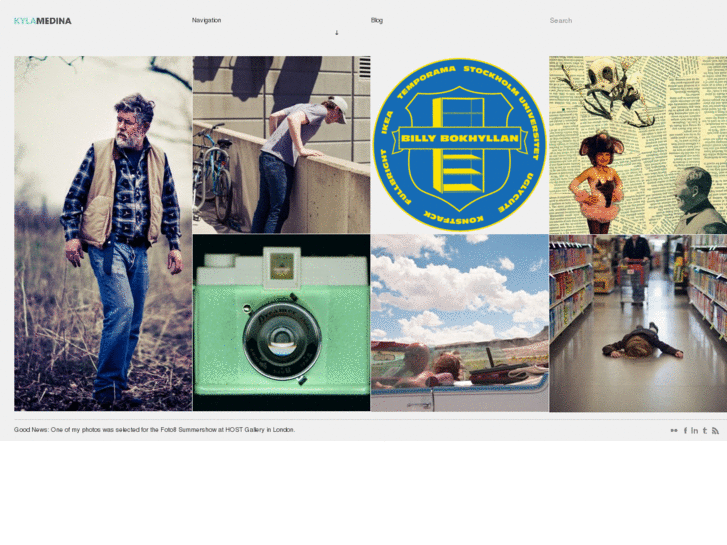Open the newspaper collage artwork
Screen dimensions: 727x545
pos(638,145)
